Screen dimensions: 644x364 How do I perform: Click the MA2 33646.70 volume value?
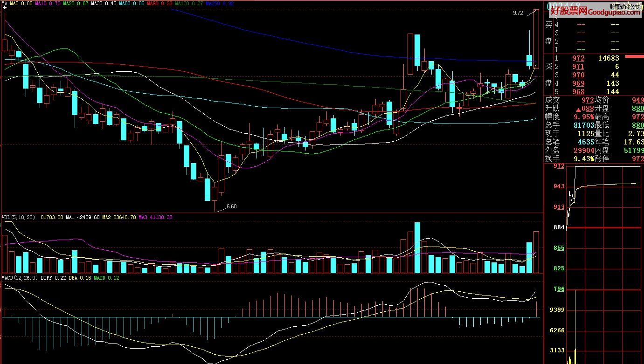(x=119, y=217)
